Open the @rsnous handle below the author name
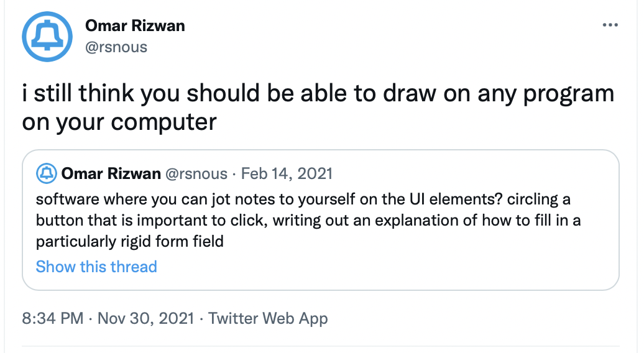The height and width of the screenshot is (353, 644). [116, 47]
